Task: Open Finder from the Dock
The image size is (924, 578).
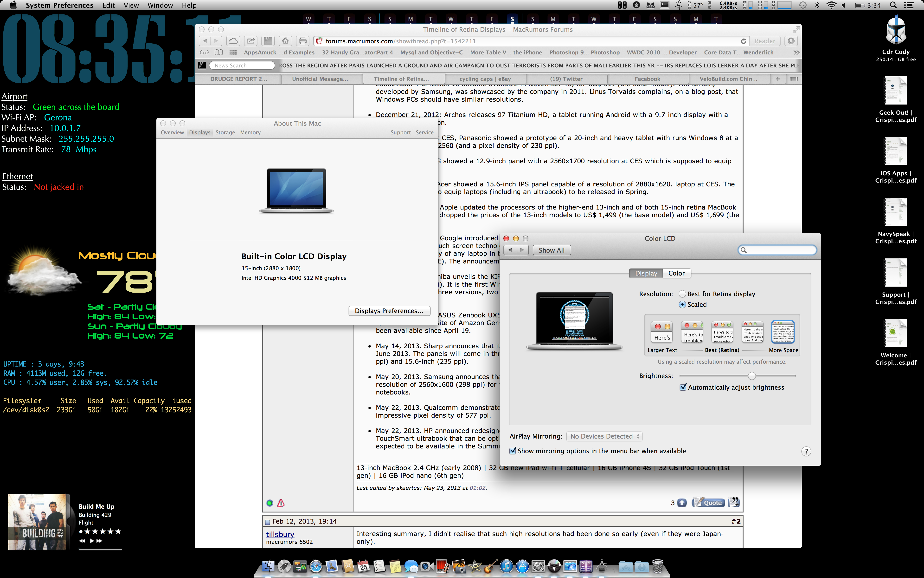Action: tap(269, 566)
